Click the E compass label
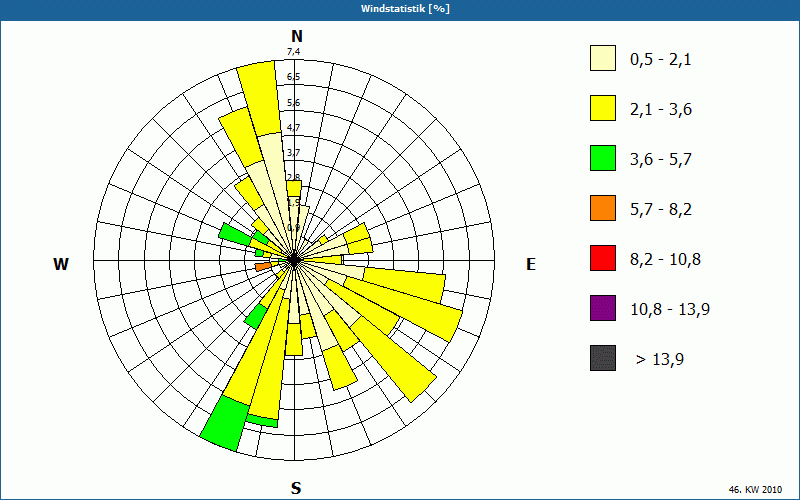The width and height of the screenshot is (800, 500). 531,264
